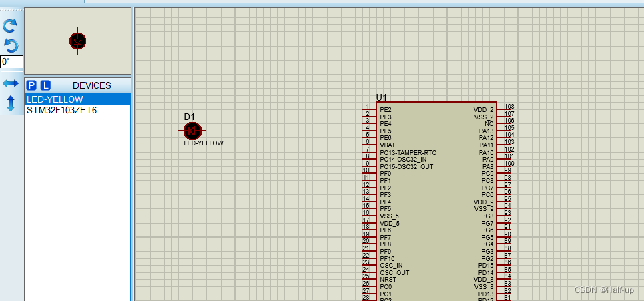Click the DEVICES panel header
Screen dimensions: 644x301
pos(92,85)
